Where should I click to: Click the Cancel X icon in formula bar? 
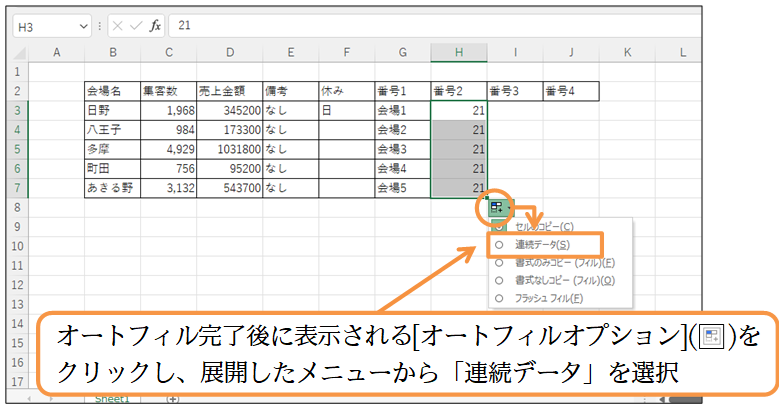click(x=118, y=26)
